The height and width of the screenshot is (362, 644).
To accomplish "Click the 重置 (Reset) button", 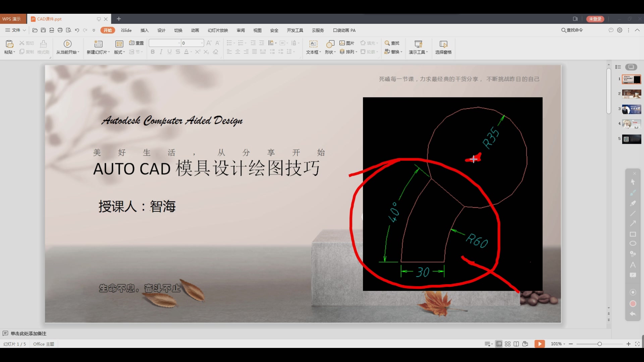I will (136, 43).
